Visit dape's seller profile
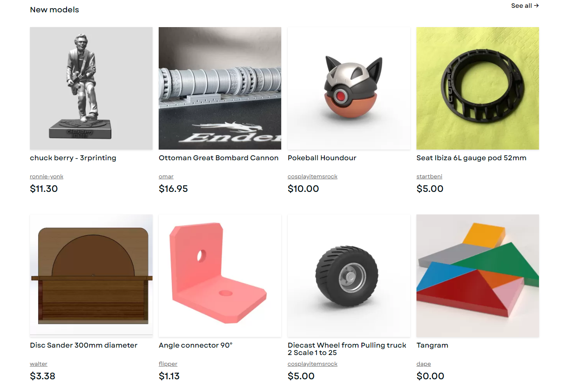The image size is (569, 392). coord(423,364)
